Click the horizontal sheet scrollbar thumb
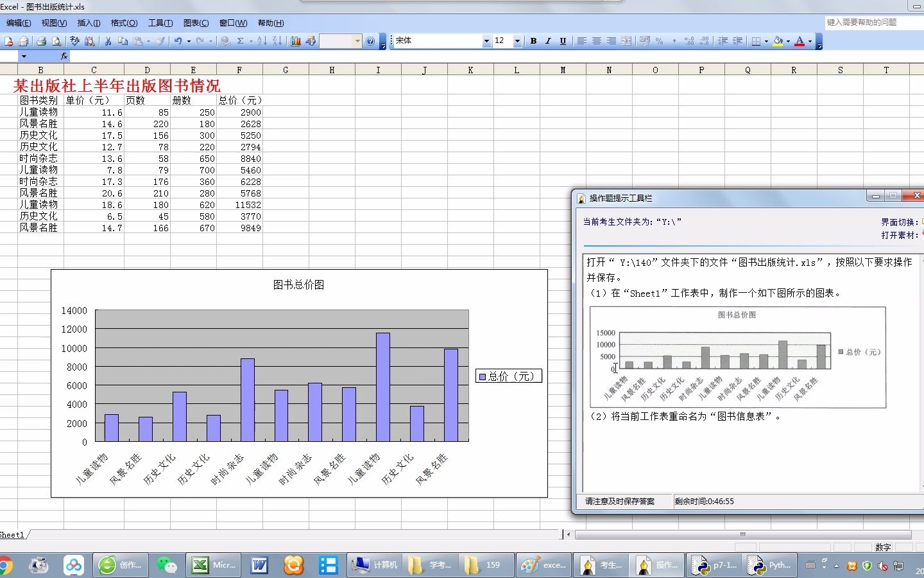Screen dimensions: 924x578 coord(743,534)
